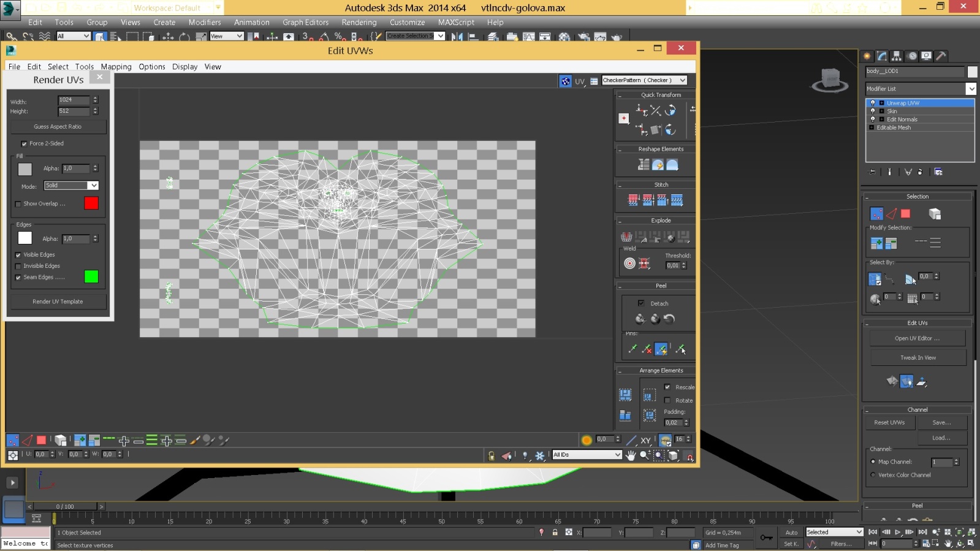
Task: Click the Stitch to Target icon
Action: (x=633, y=200)
